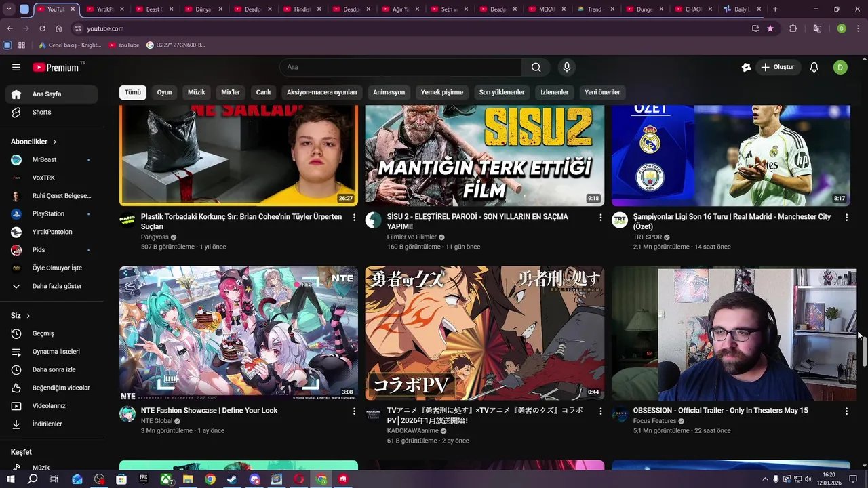Screen dimensions: 868x488
Task: Open options menu for Plastik Torbadaki video
Action: point(354,218)
